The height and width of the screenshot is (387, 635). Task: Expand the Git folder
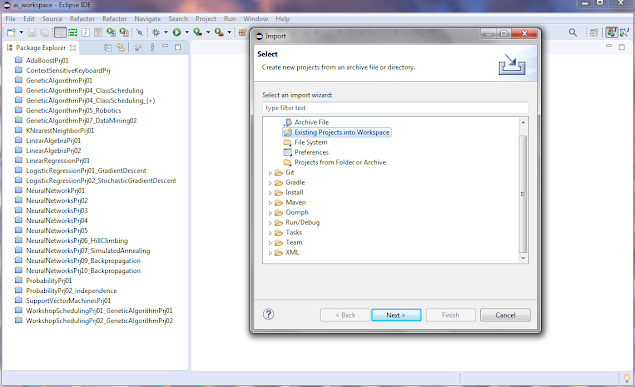click(271, 173)
